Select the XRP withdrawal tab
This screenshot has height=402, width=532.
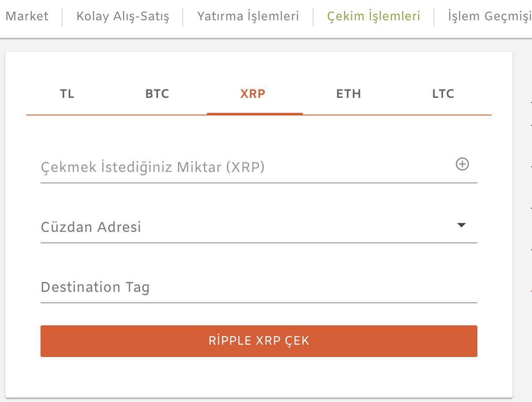pos(253,94)
